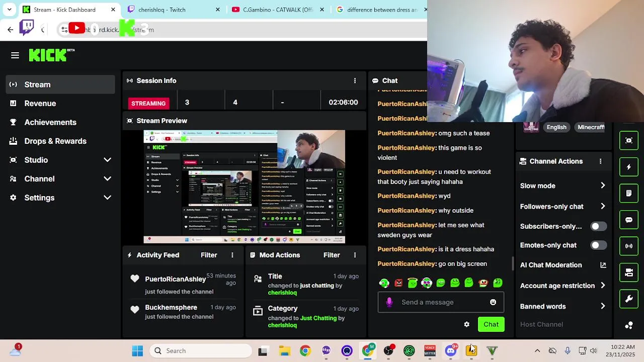Viewport: 644px width, 362px height.
Task: Click the browser back arrow
Action: [10, 30]
